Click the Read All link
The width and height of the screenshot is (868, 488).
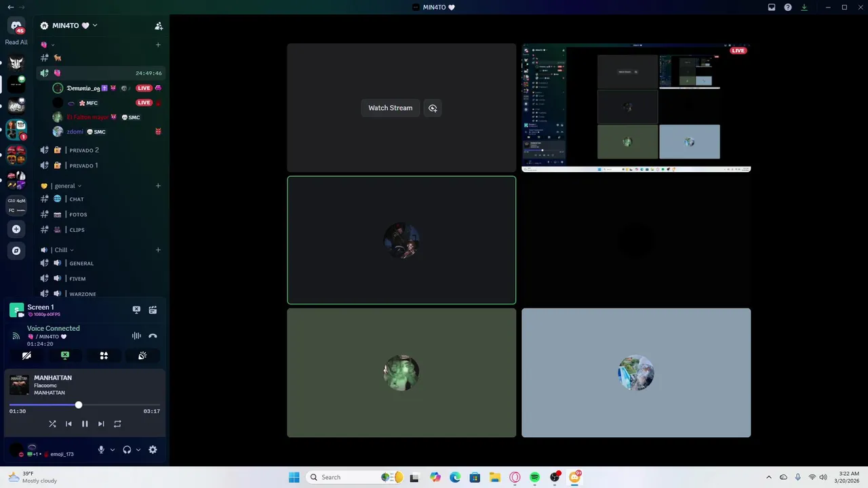tap(16, 42)
